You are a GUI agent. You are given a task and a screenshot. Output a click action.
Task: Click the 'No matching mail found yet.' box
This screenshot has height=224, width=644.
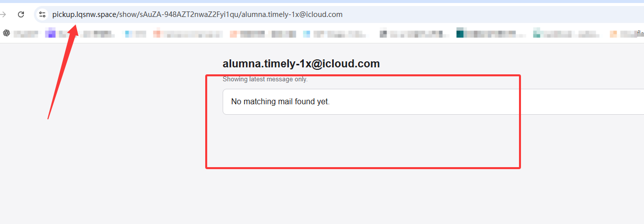[x=433, y=102]
